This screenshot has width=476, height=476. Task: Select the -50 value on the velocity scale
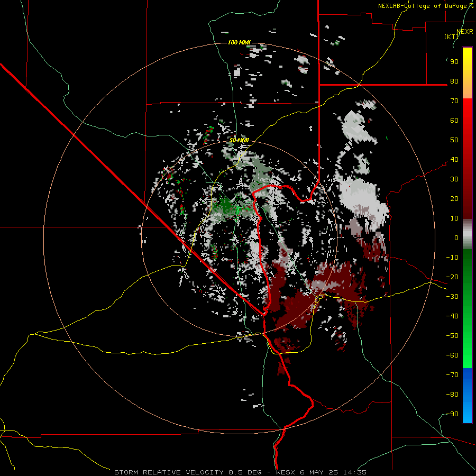[x=452, y=336]
